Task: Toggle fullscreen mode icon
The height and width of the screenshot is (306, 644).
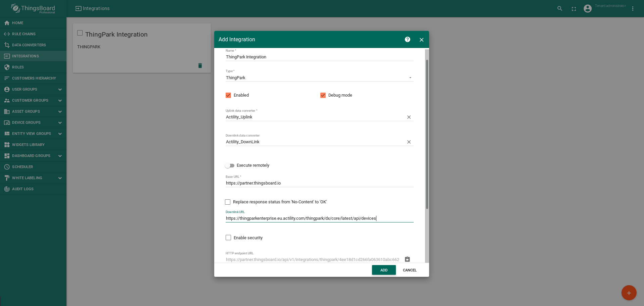Action: tap(574, 9)
